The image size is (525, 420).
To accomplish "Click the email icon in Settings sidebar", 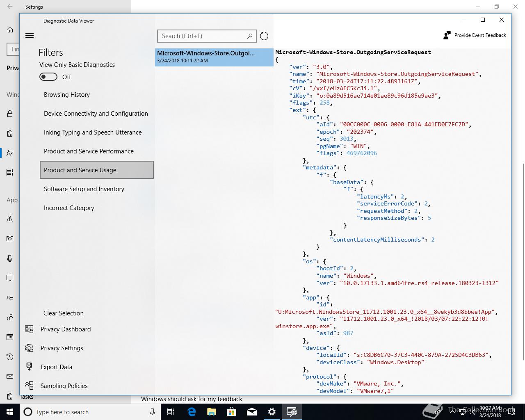I will [x=10, y=377].
